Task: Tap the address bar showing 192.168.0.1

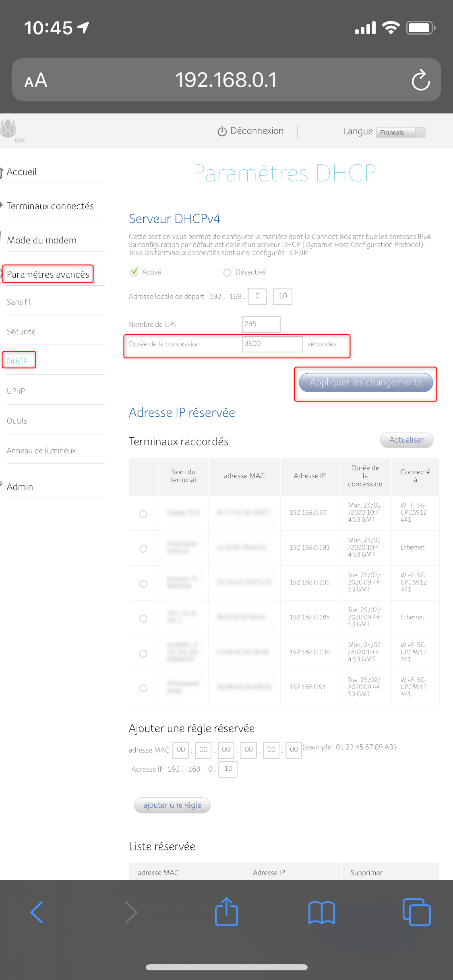Action: tap(226, 80)
